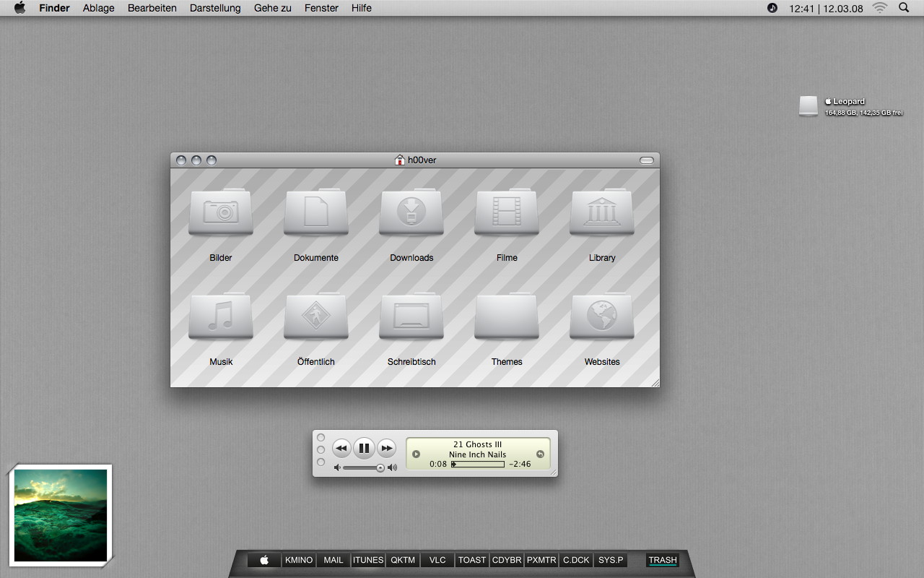The image size is (924, 578).
Task: Open the Wi-Fi status menu
Action: click(879, 8)
